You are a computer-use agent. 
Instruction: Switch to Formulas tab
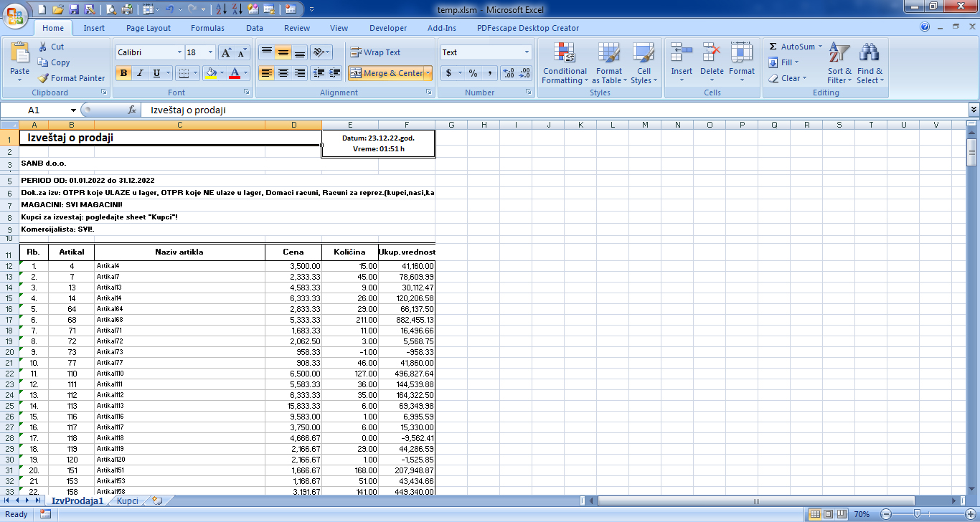click(x=207, y=28)
